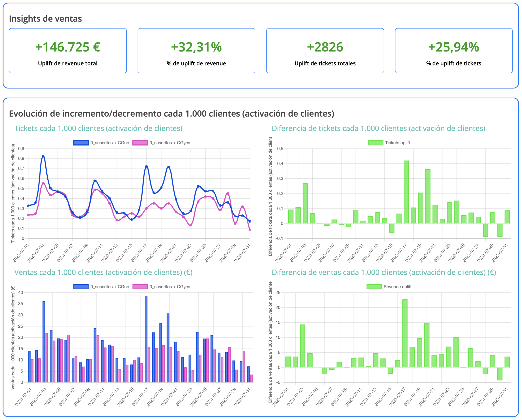Click the blue line peak at 2023-07-17
Viewport: 522px width, 420px height.
(146, 167)
